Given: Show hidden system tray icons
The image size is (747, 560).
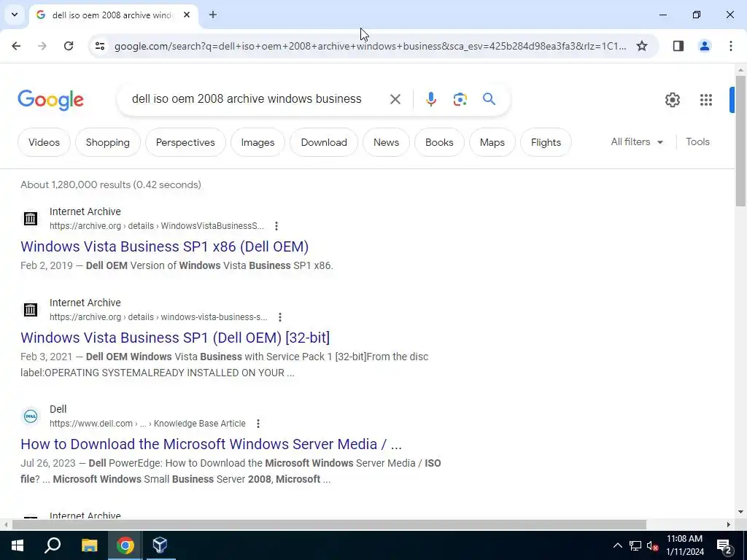Looking at the screenshot, I should point(617,545).
